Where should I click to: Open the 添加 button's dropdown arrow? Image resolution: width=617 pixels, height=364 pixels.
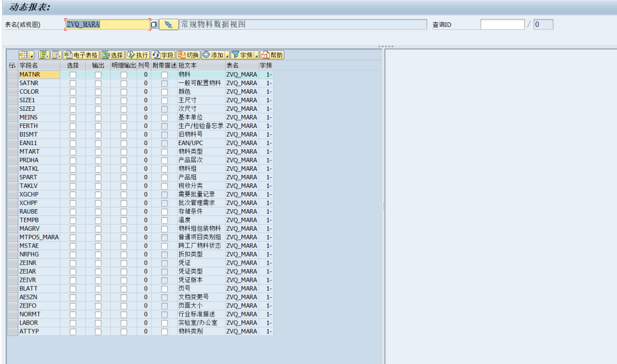pyautogui.click(x=227, y=55)
